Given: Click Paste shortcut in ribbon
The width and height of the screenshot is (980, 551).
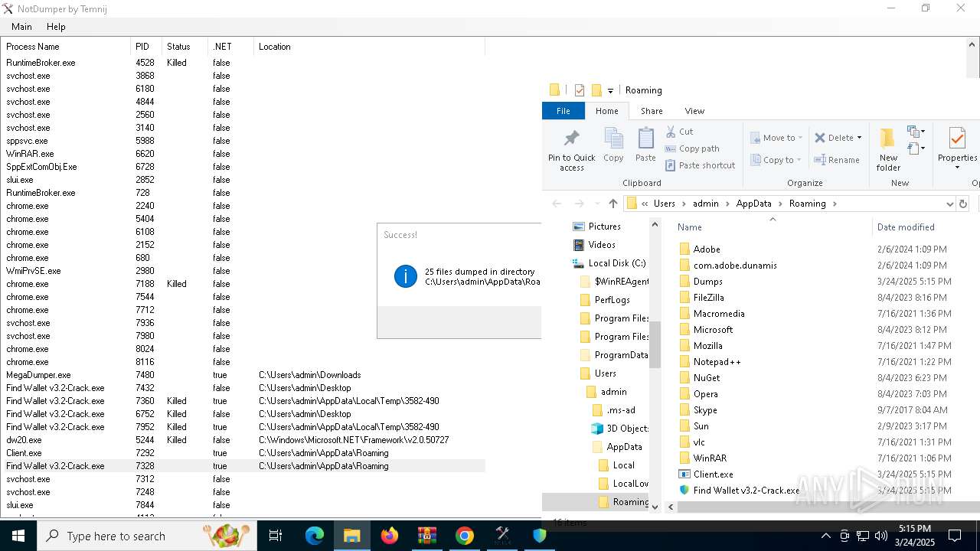Looking at the screenshot, I should (700, 165).
